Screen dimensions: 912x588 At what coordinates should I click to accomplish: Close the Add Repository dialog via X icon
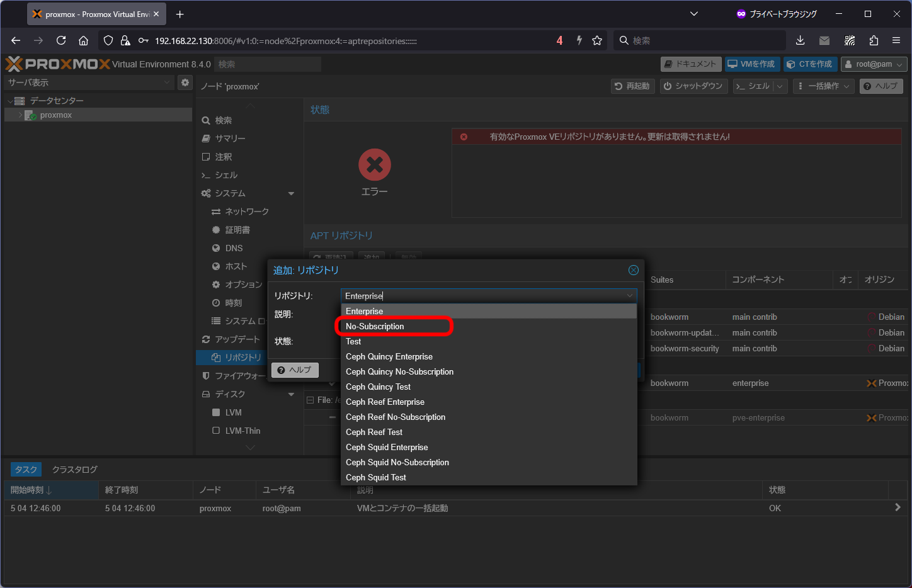click(x=633, y=270)
